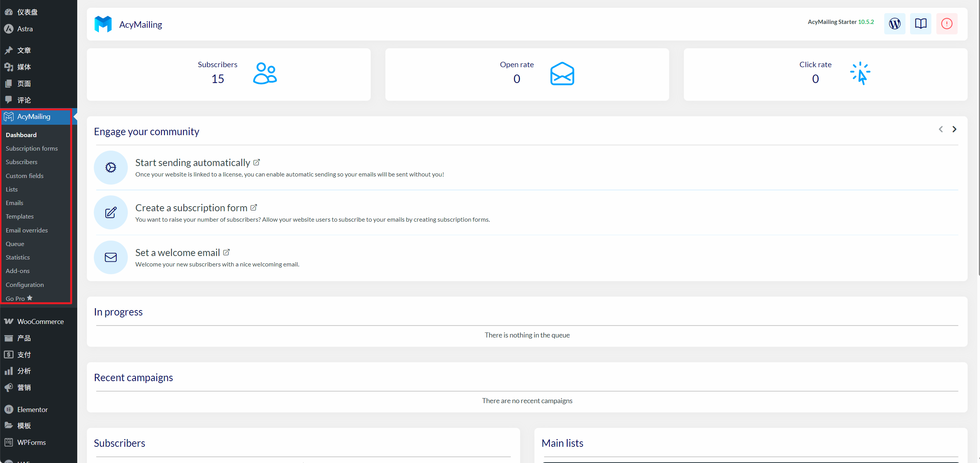This screenshot has height=463, width=980.
Task: Open the documentation book icon
Action: point(920,24)
